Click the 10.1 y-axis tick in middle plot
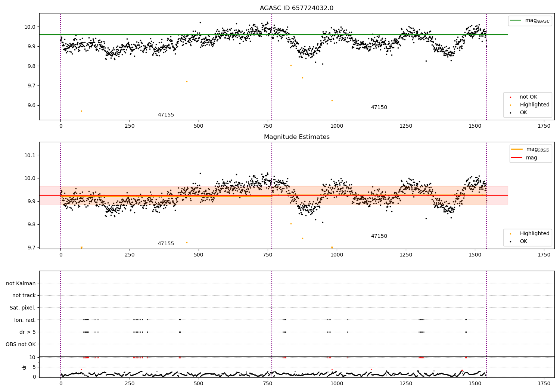 30,155
